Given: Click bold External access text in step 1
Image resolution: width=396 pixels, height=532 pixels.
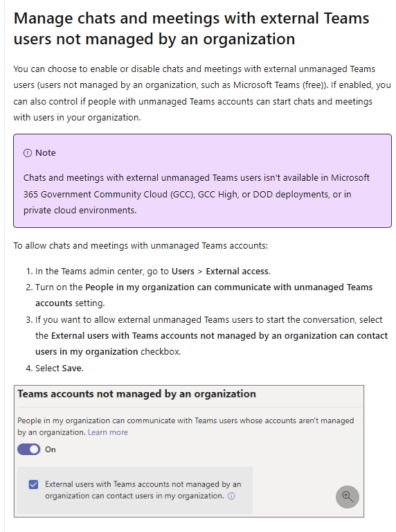Looking at the screenshot, I should (x=237, y=272).
